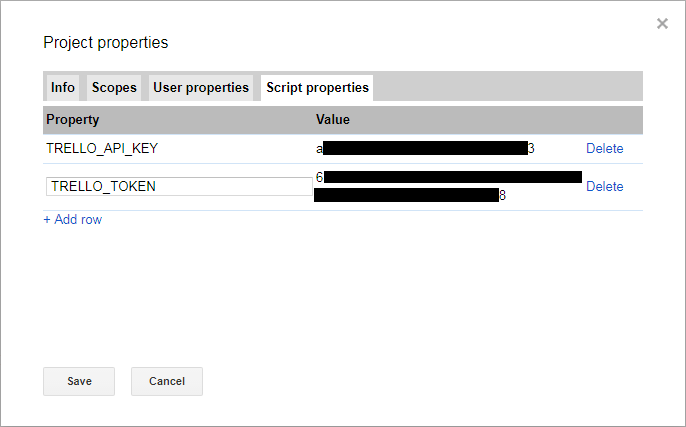
Task: Save the project properties
Action: tap(79, 381)
